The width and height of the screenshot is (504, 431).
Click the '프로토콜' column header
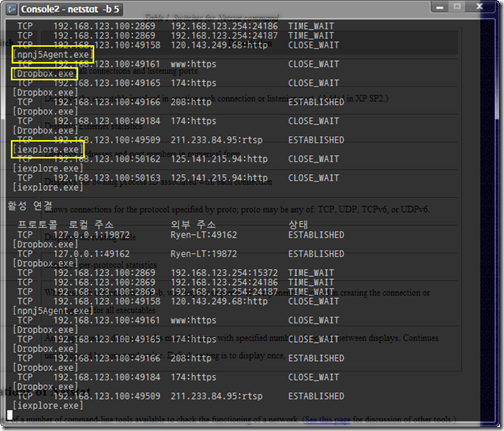(x=37, y=224)
